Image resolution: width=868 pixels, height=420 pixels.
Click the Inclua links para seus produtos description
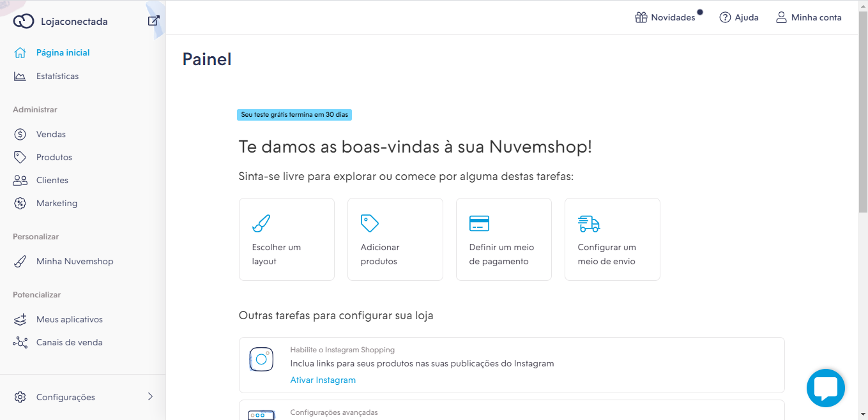pos(422,364)
